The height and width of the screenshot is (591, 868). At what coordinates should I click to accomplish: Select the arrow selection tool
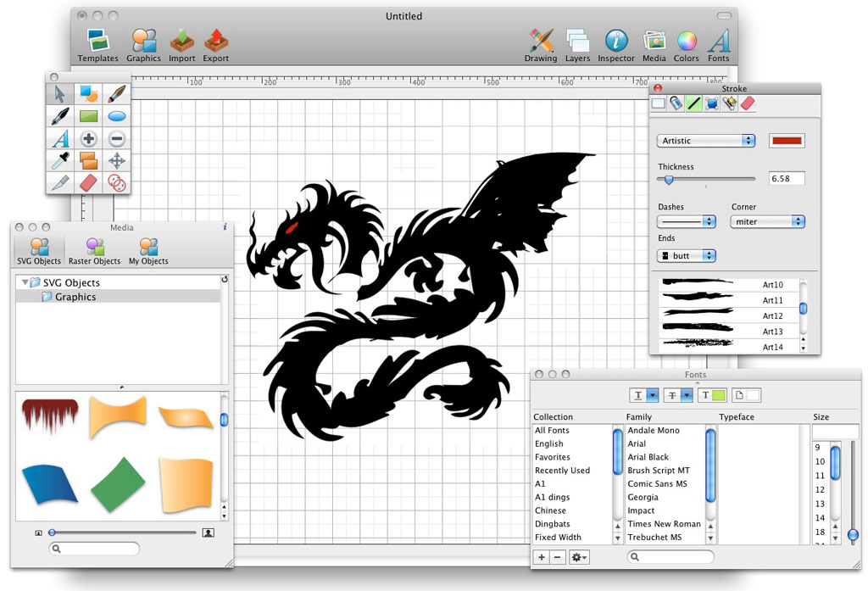pos(60,94)
